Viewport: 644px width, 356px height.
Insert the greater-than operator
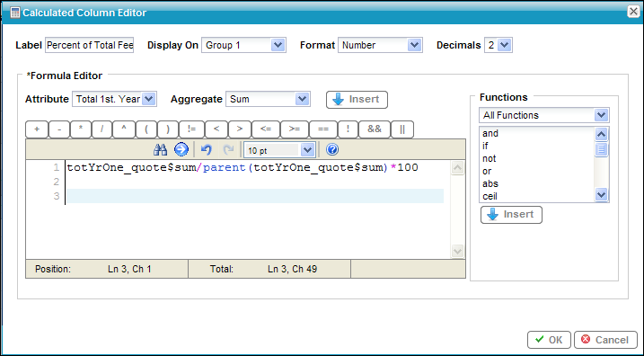pyautogui.click(x=240, y=129)
